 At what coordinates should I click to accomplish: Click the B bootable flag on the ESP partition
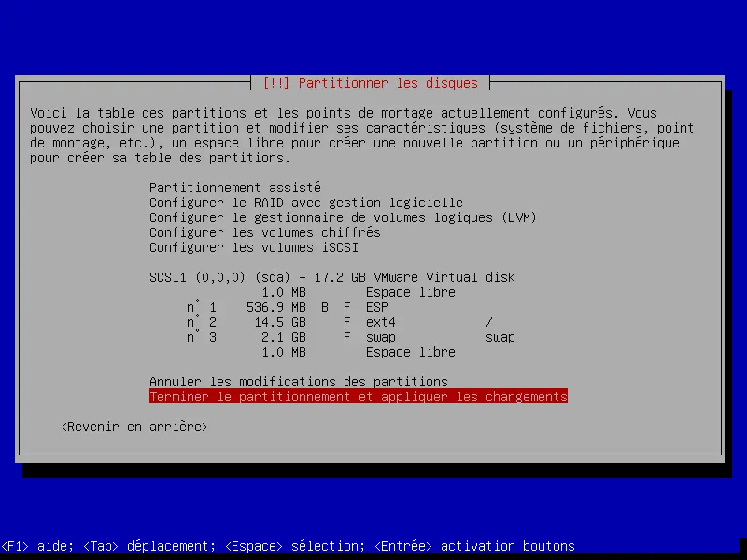tap(324, 307)
